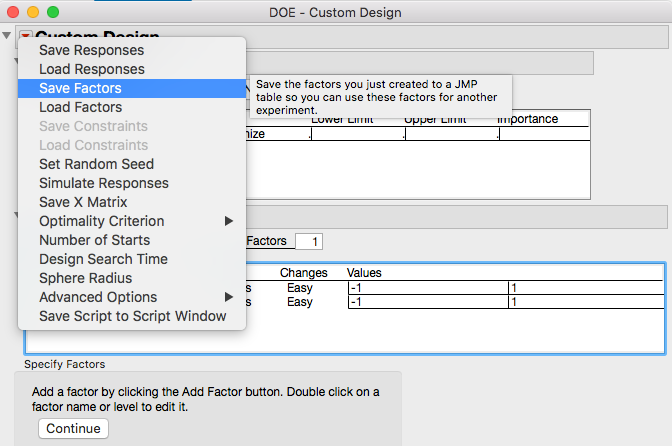Viewport: 672px width, 446px height.
Task: Click Save Script to Script Window
Action: click(132, 316)
